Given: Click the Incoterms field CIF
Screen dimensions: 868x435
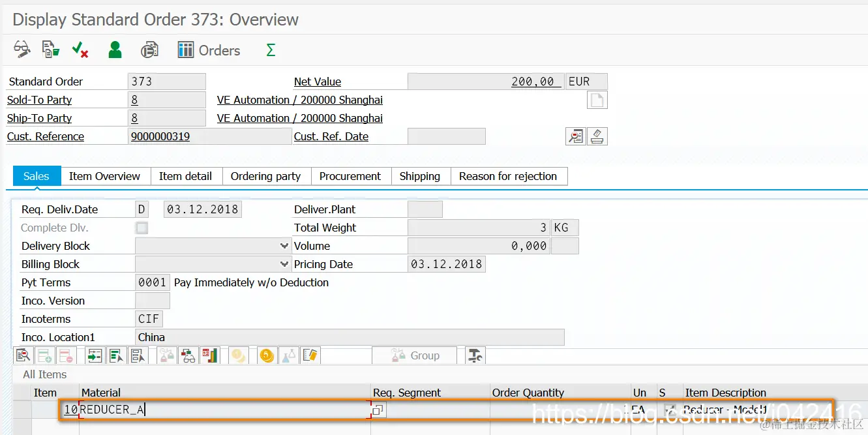Looking at the screenshot, I should (x=149, y=319).
